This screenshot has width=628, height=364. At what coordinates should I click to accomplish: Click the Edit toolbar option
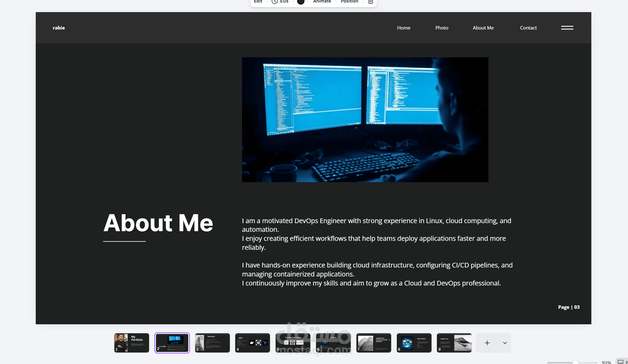coord(258,2)
